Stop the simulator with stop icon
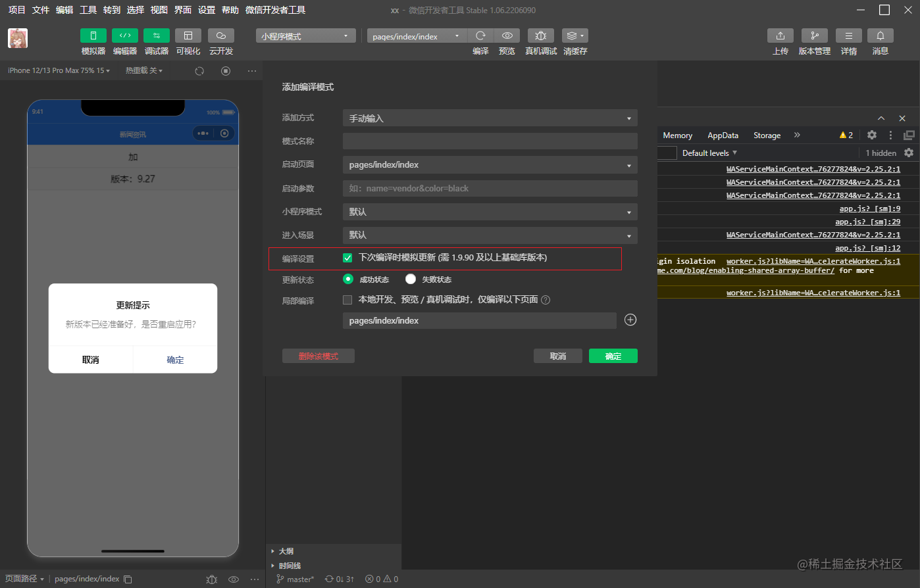920x588 pixels. coord(226,70)
